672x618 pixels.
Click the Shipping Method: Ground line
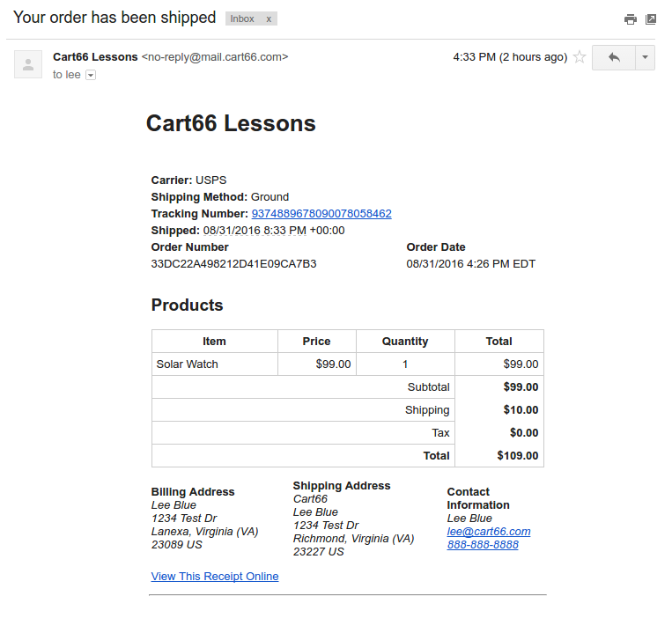coord(220,197)
